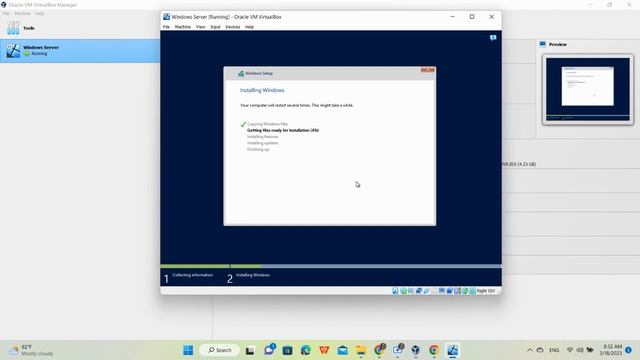
Task: Click the 'Finishing up' step text
Action: [258, 149]
